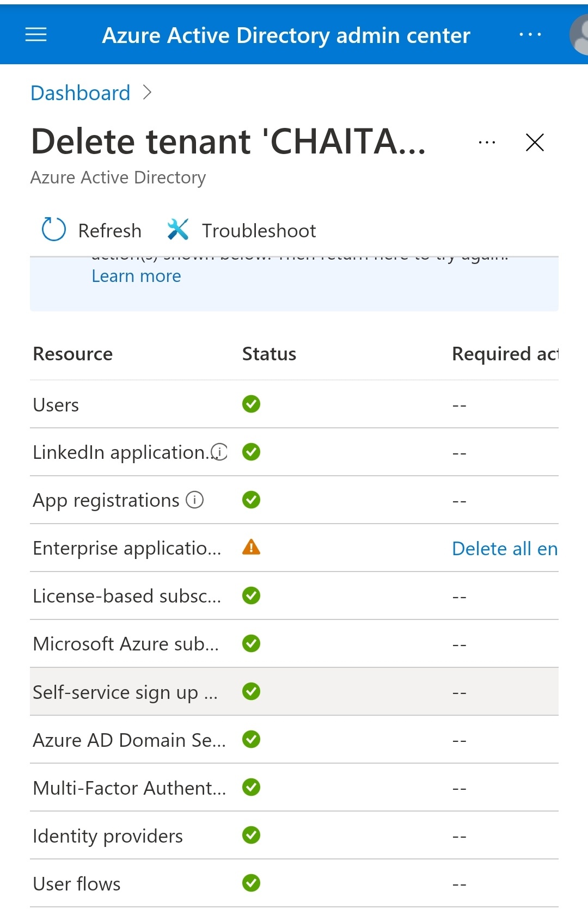
Task: Select the Microsoft Azure subscriptions row label
Action: pyautogui.click(x=126, y=644)
